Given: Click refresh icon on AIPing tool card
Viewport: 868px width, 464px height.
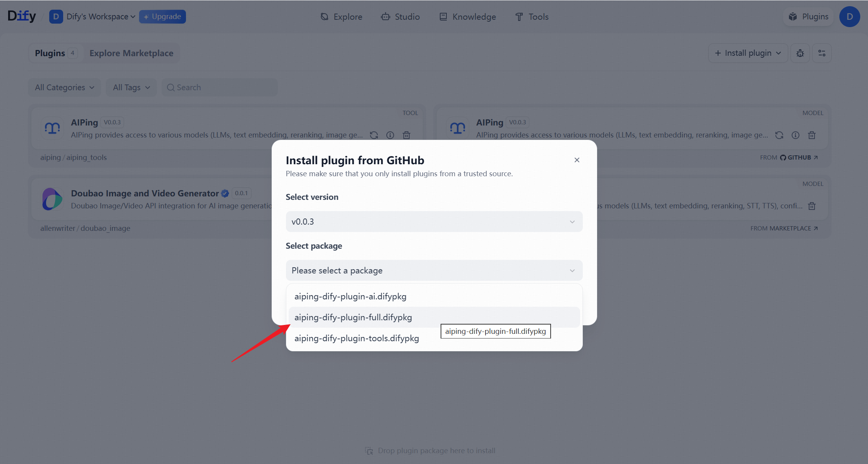Looking at the screenshot, I should 374,135.
